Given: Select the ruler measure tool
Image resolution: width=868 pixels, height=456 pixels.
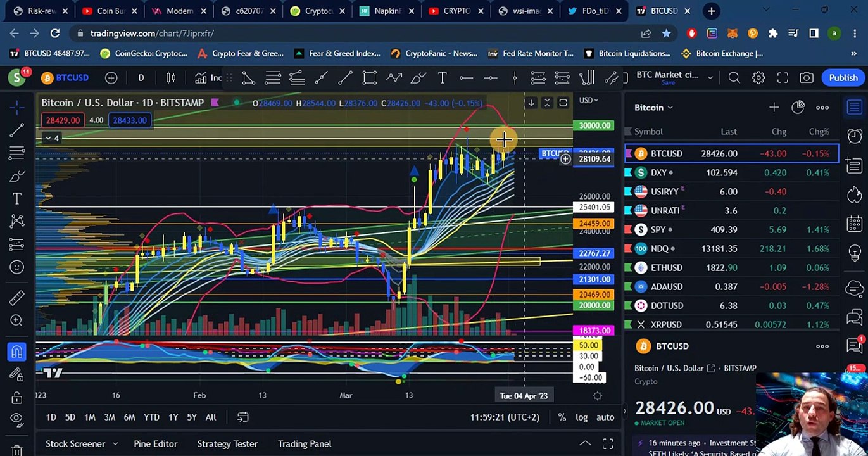Looking at the screenshot, I should point(17,298).
